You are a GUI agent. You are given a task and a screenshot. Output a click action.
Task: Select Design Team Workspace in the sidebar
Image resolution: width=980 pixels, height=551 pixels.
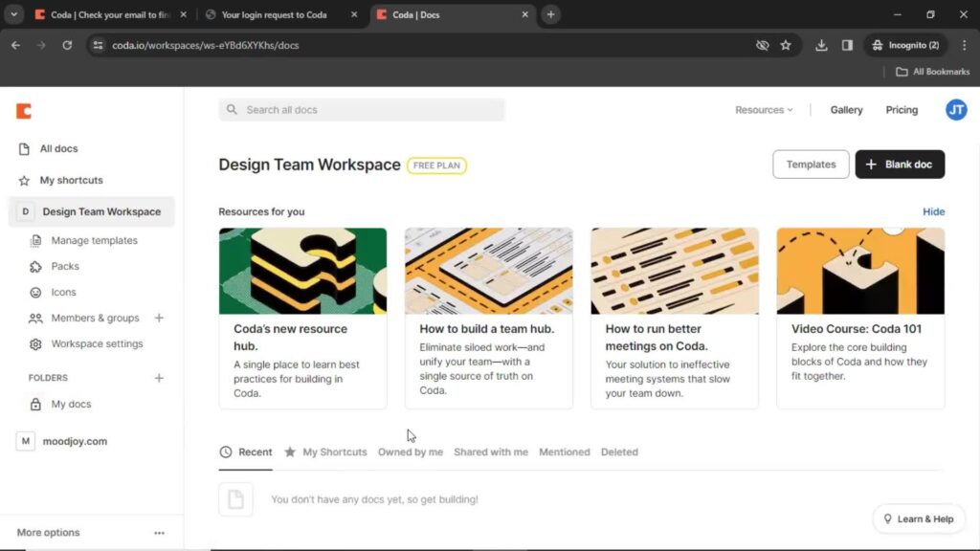pyautogui.click(x=92, y=211)
